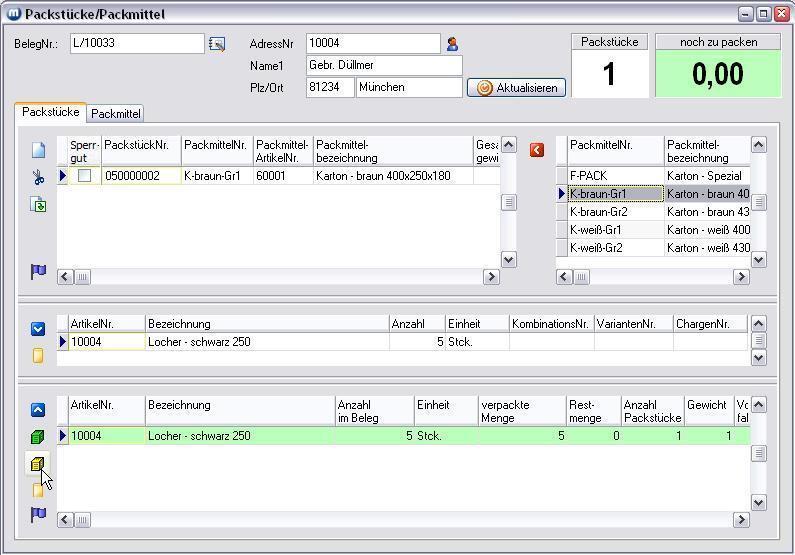Click the yellow box icon in bottom panel

[38, 464]
